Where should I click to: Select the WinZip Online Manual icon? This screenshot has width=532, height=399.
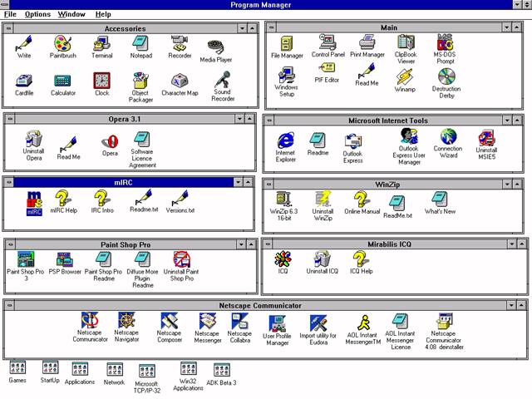[362, 199]
